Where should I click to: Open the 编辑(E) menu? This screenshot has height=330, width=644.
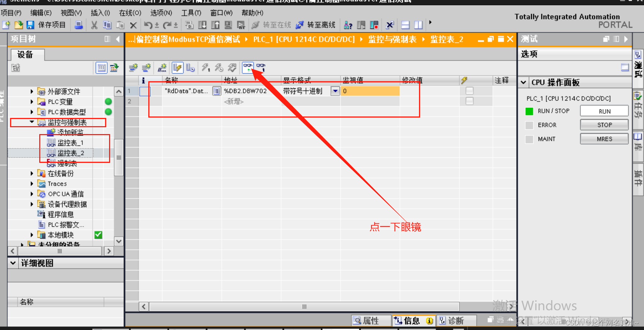pos(41,13)
